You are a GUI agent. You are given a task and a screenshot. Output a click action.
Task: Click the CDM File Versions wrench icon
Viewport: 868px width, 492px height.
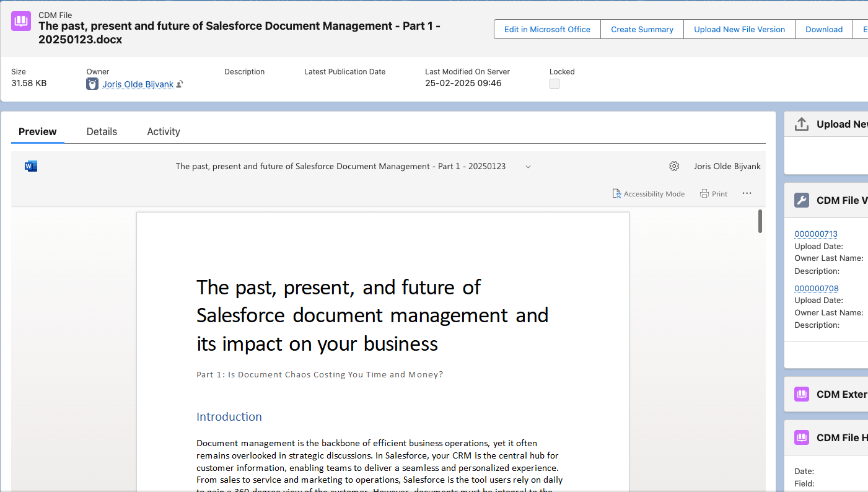(x=802, y=200)
